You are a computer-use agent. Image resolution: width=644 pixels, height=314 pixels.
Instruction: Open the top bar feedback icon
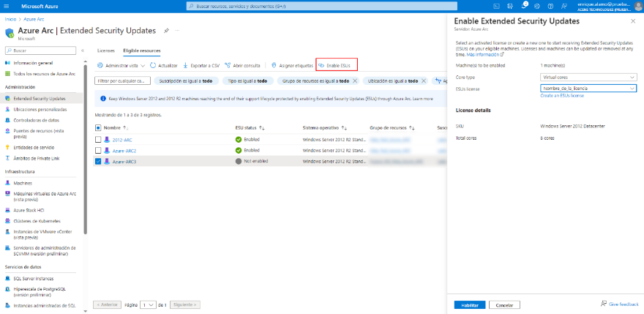pos(564,6)
